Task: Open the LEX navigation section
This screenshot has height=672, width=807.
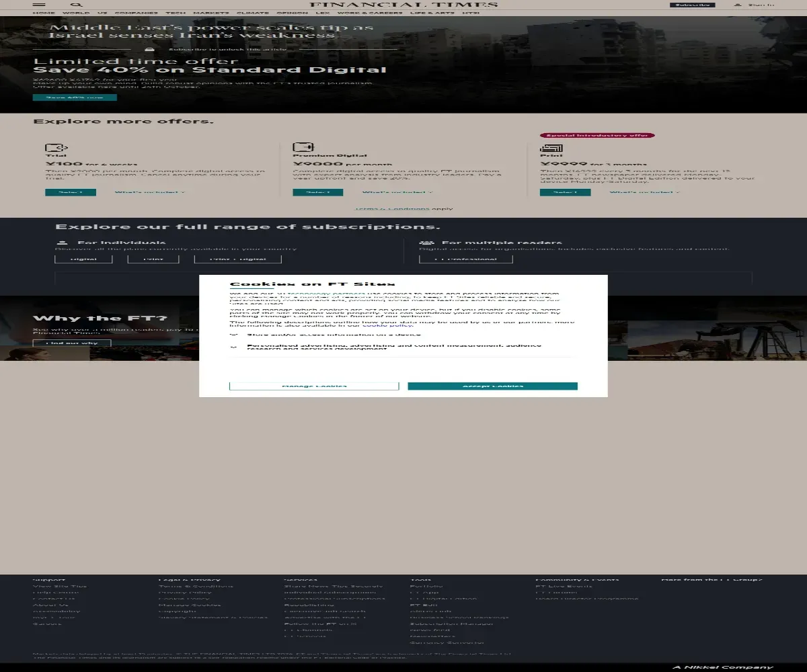Action: pyautogui.click(x=323, y=13)
